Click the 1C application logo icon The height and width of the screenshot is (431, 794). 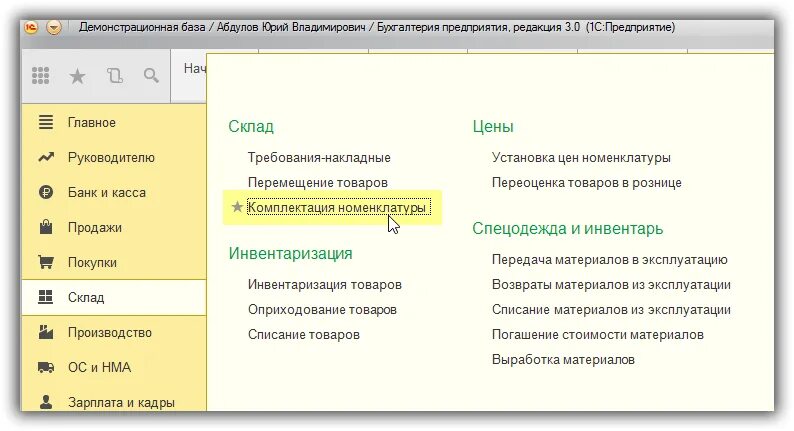(31, 27)
